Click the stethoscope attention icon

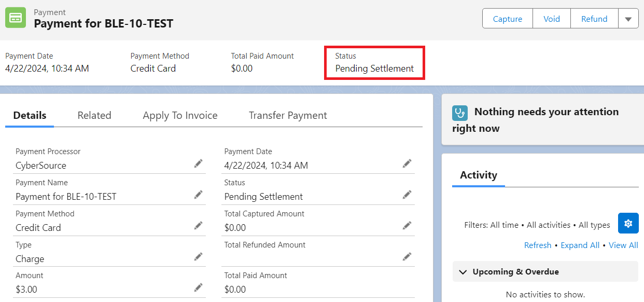coord(460,113)
